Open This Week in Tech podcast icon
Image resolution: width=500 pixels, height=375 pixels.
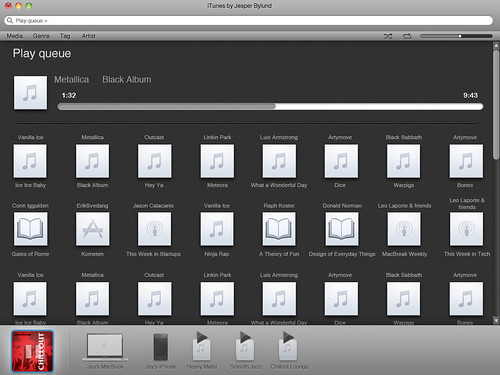pos(466,229)
